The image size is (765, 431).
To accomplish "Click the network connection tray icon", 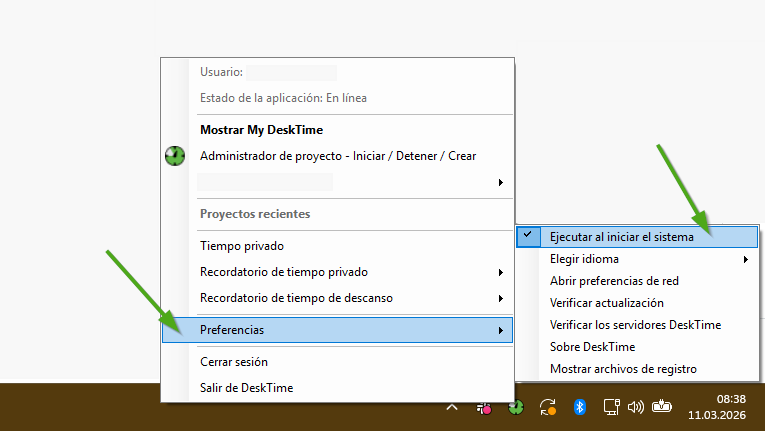I will [609, 407].
